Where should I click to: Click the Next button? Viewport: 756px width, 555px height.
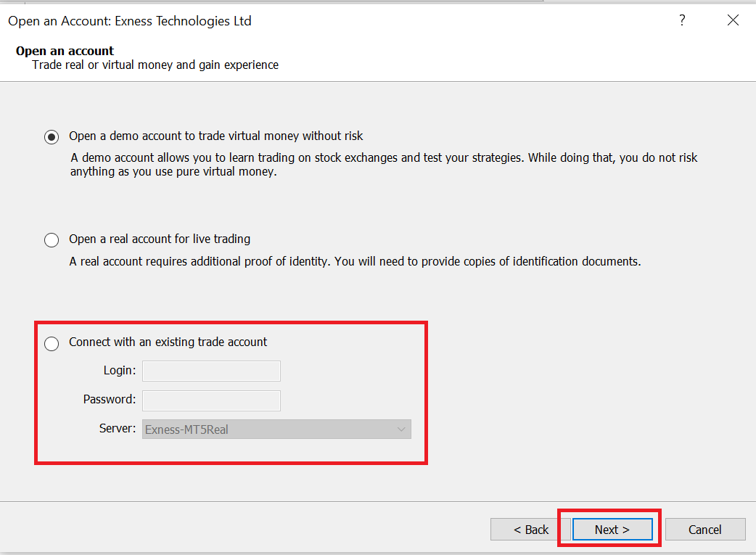(612, 530)
